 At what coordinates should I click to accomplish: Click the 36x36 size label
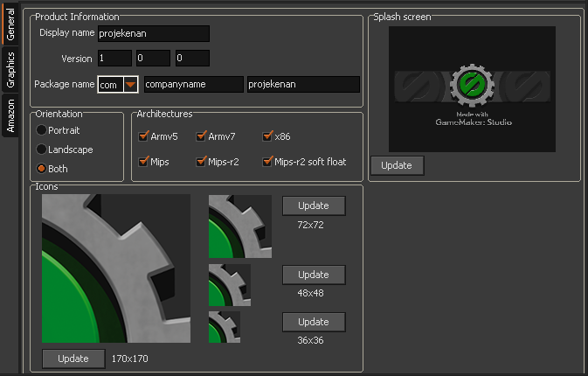tap(310, 340)
